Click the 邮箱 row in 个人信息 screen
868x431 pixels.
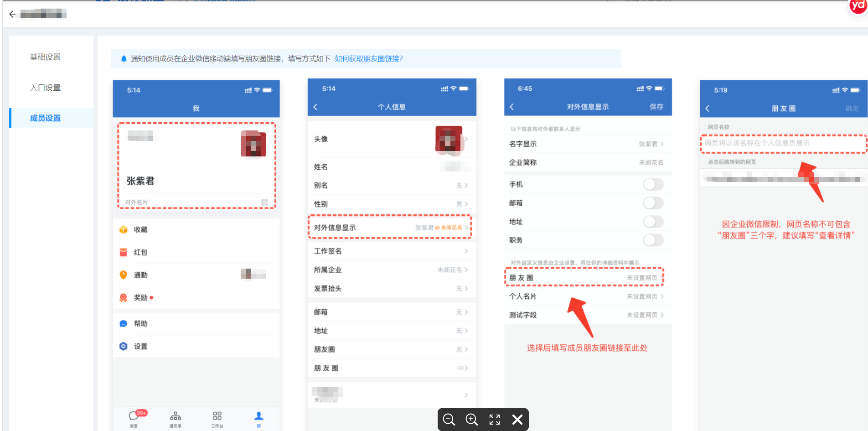coord(392,312)
